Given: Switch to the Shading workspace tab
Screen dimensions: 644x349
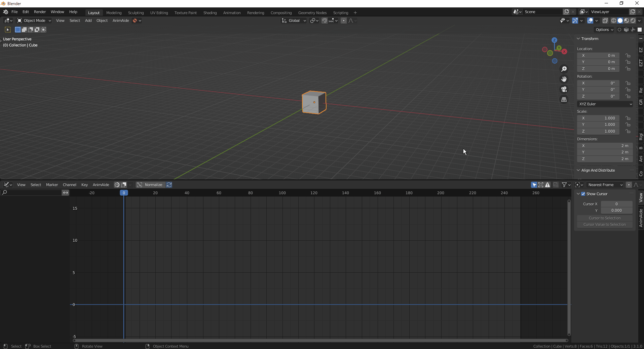Looking at the screenshot, I should pyautogui.click(x=210, y=13).
